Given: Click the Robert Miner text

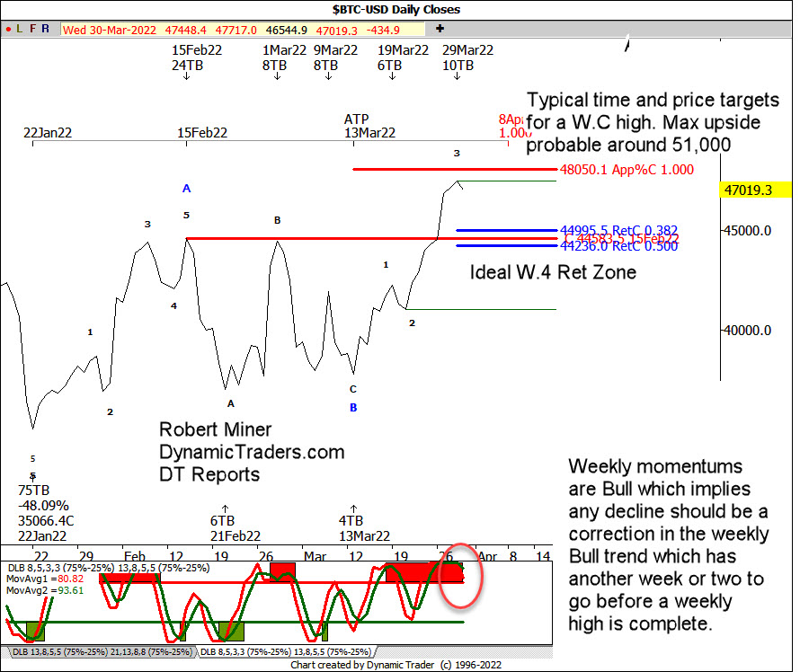Looking at the screenshot, I should (216, 429).
